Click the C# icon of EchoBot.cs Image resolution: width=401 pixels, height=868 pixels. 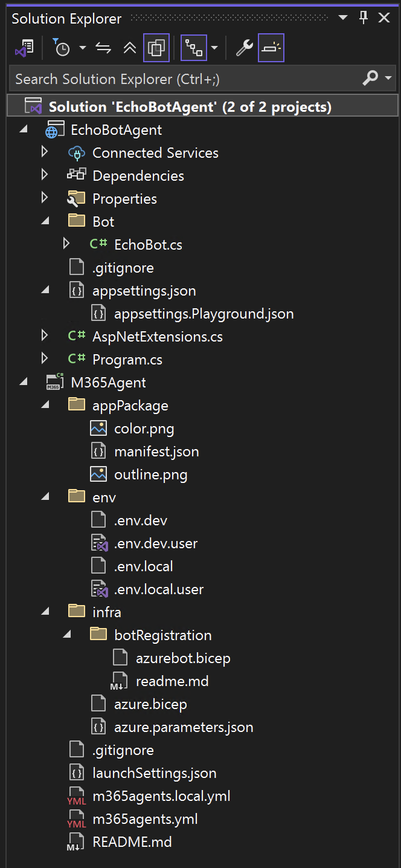click(98, 244)
